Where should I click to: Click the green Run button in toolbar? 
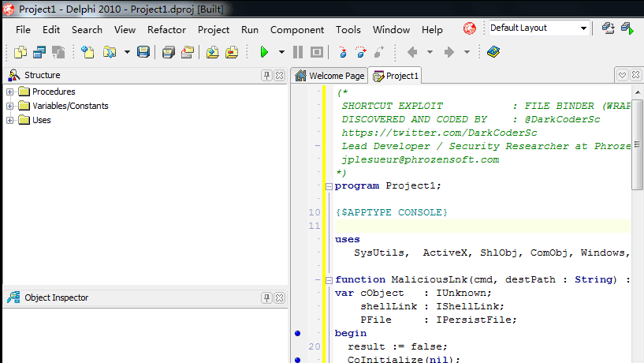(264, 52)
